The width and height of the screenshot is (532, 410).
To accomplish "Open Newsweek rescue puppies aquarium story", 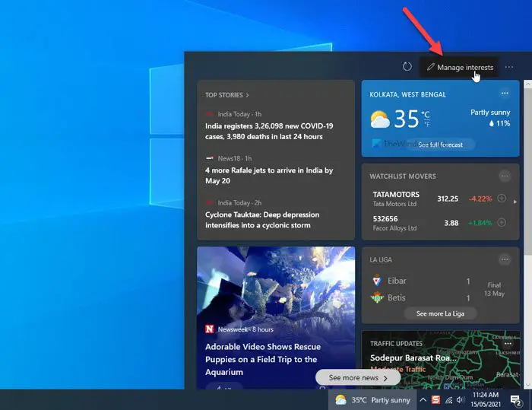I will [x=263, y=359].
